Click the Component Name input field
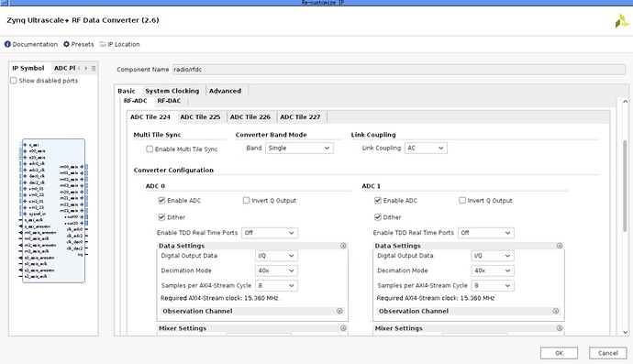 tap(399, 70)
